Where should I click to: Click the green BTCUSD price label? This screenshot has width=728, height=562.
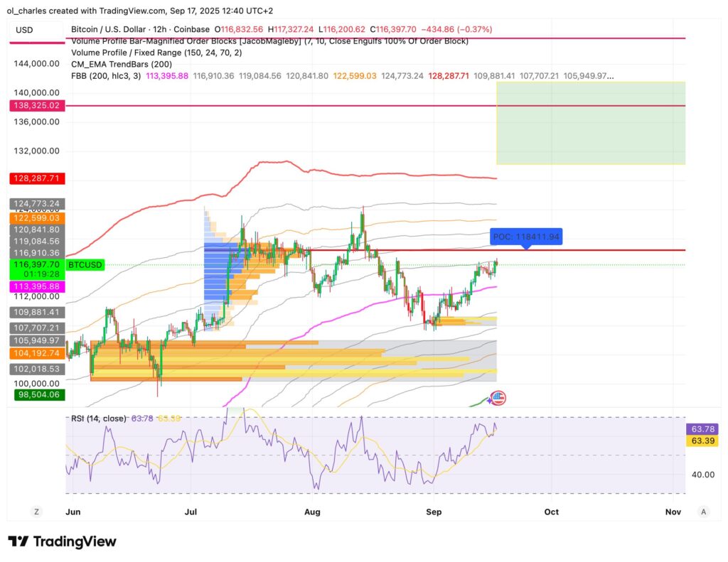point(85,265)
